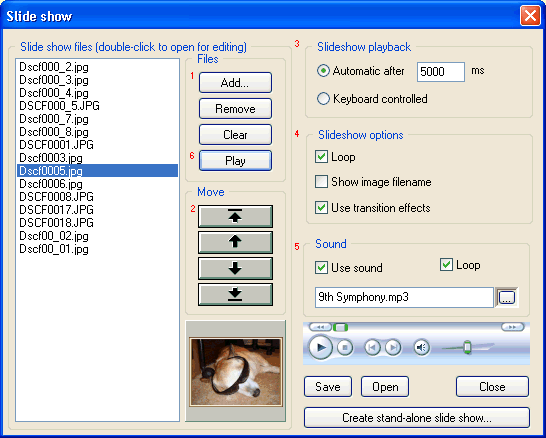Browse for sound file with ellipsis button
The image size is (546, 438).
507,297
